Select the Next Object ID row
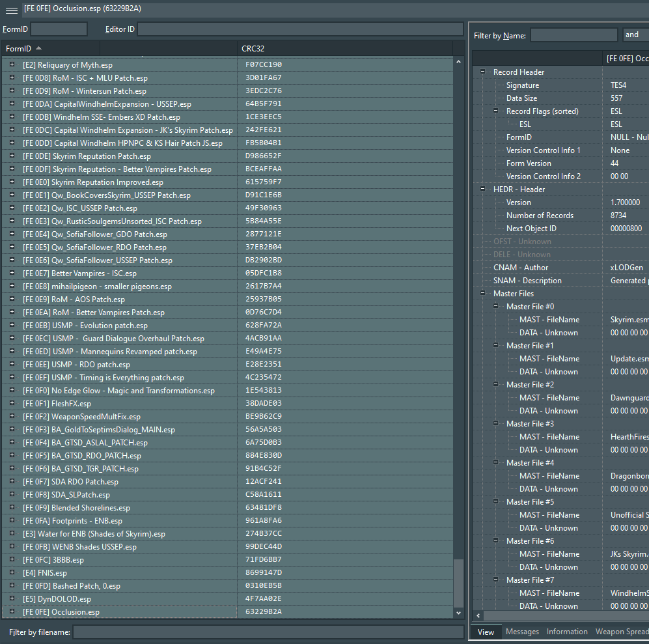Image resolution: width=649 pixels, height=644 pixels. tap(561, 228)
